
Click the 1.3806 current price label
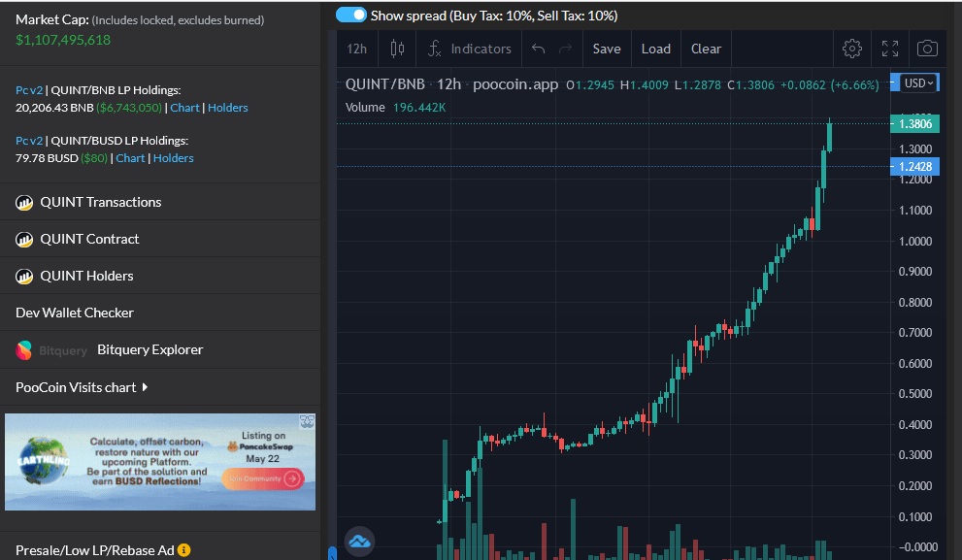point(914,124)
